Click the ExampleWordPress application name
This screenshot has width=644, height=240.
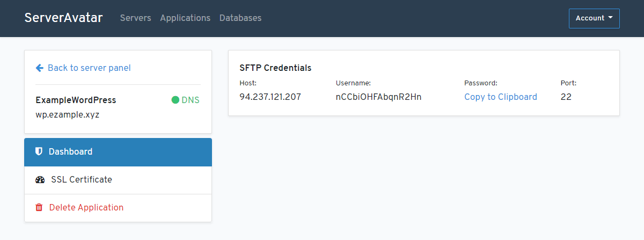76,100
